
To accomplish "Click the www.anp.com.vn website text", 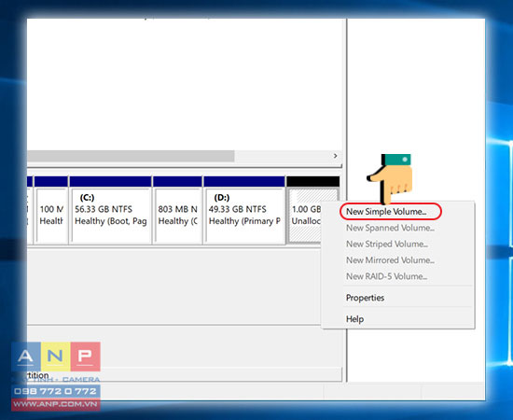I will coord(56,404).
